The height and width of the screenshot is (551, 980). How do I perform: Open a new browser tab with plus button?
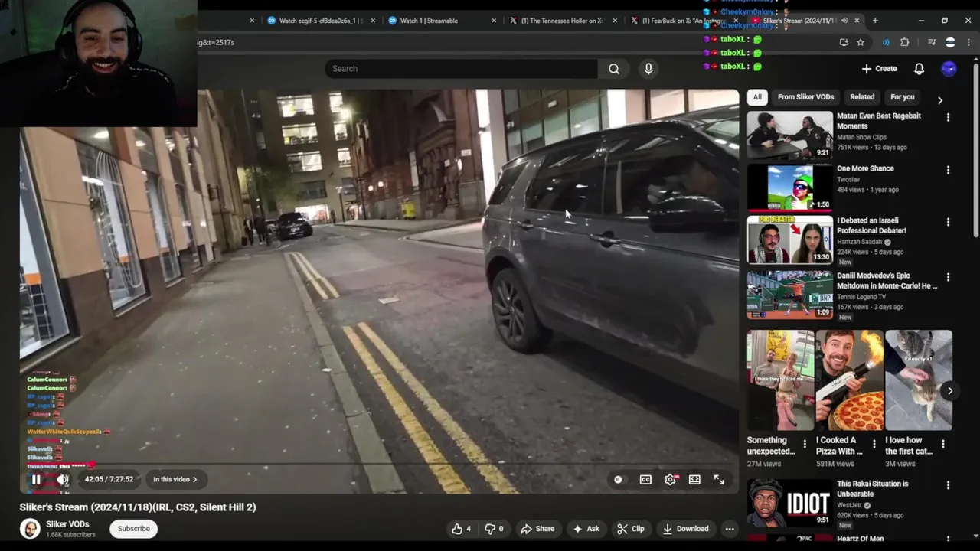tap(875, 21)
